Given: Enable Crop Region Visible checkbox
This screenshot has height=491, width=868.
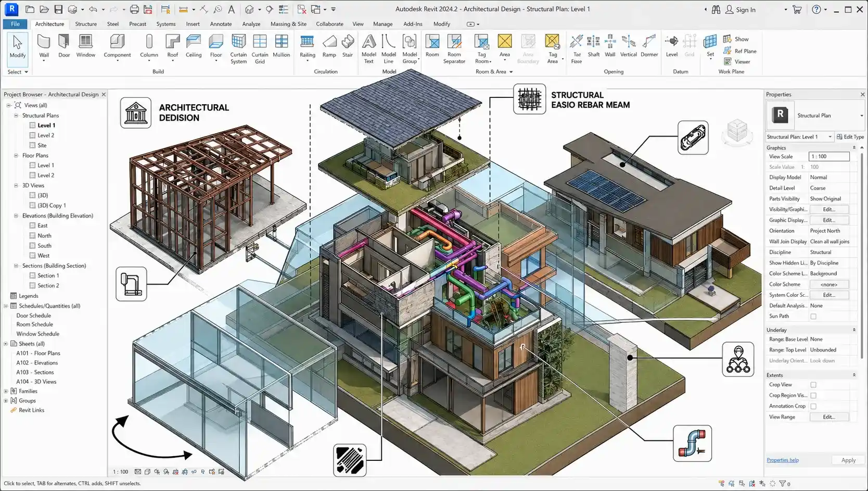Looking at the screenshot, I should pyautogui.click(x=813, y=396).
